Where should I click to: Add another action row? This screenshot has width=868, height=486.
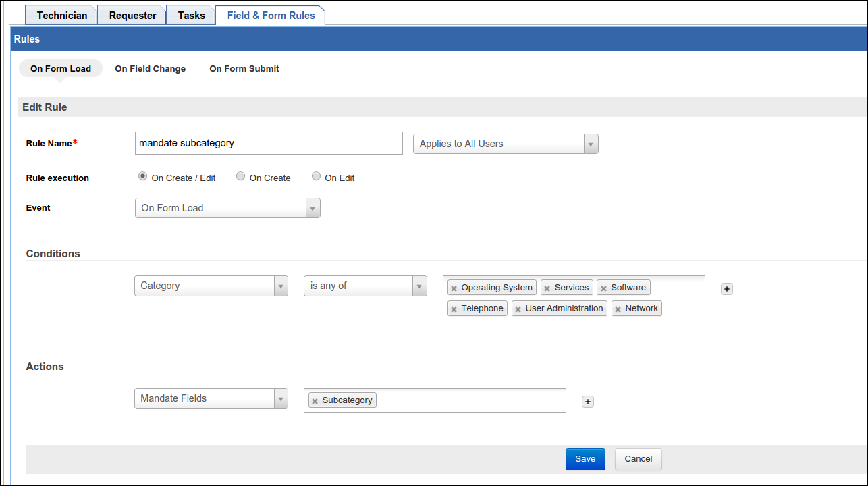[x=587, y=402]
